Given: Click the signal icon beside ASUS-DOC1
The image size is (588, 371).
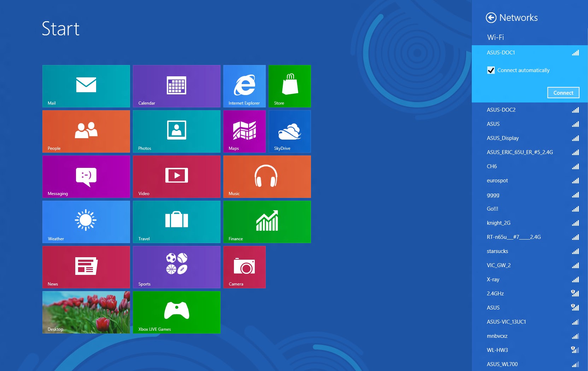Looking at the screenshot, I should coord(576,53).
